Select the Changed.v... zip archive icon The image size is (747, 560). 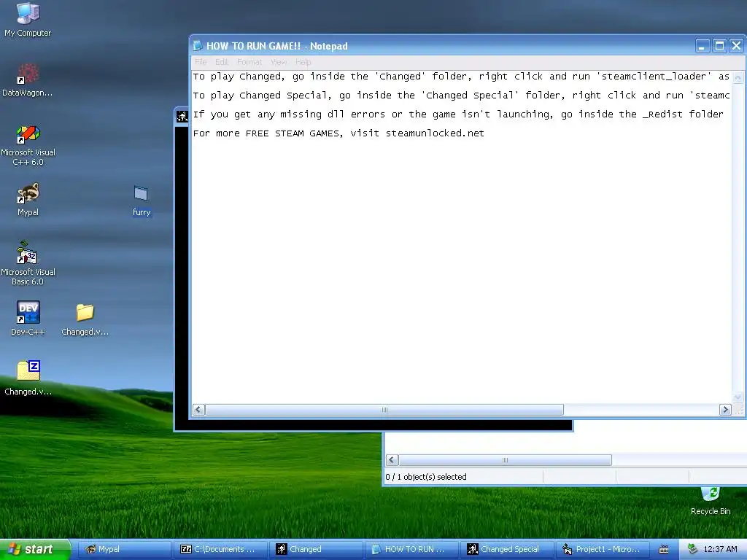coord(28,378)
